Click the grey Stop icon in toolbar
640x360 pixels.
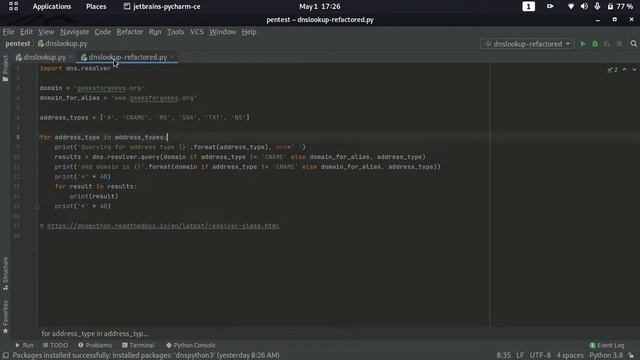[x=619, y=44]
